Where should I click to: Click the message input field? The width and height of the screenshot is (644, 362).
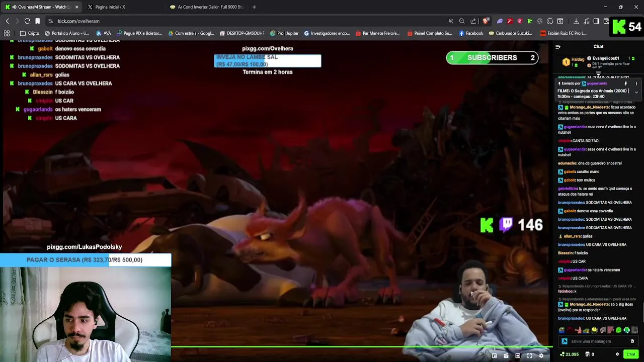pyautogui.click(x=599, y=341)
